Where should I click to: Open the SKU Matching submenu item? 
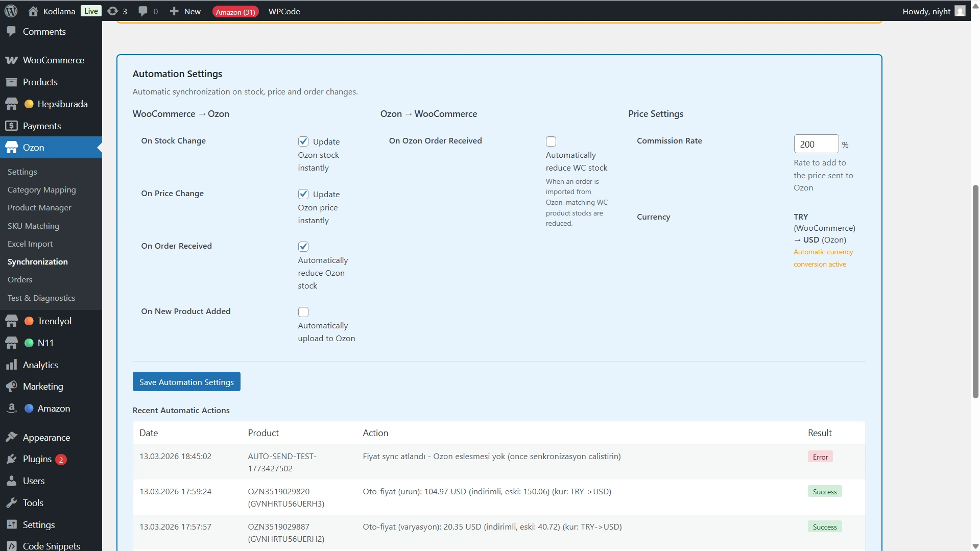[33, 226]
